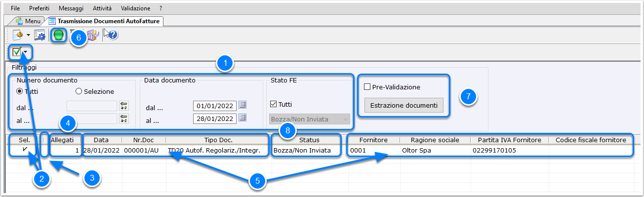This screenshot has height=197, width=644.
Task: Open the window settings gear icon
Action: coord(40,35)
